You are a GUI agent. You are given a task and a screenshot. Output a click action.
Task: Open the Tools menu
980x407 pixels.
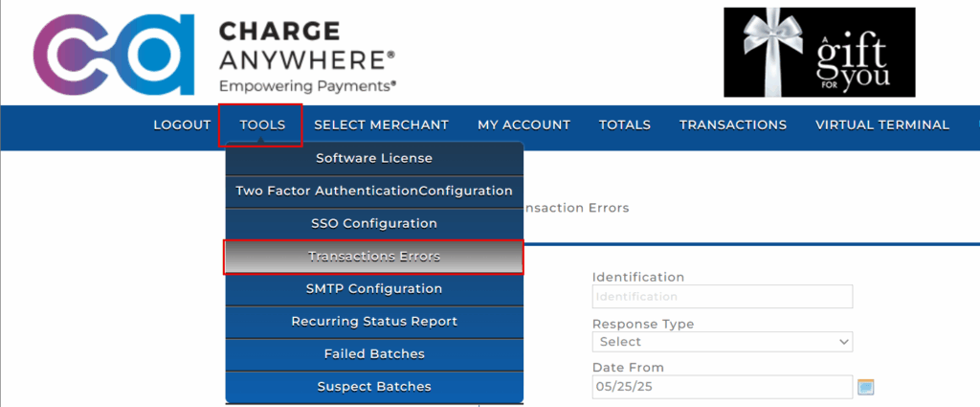[262, 124]
